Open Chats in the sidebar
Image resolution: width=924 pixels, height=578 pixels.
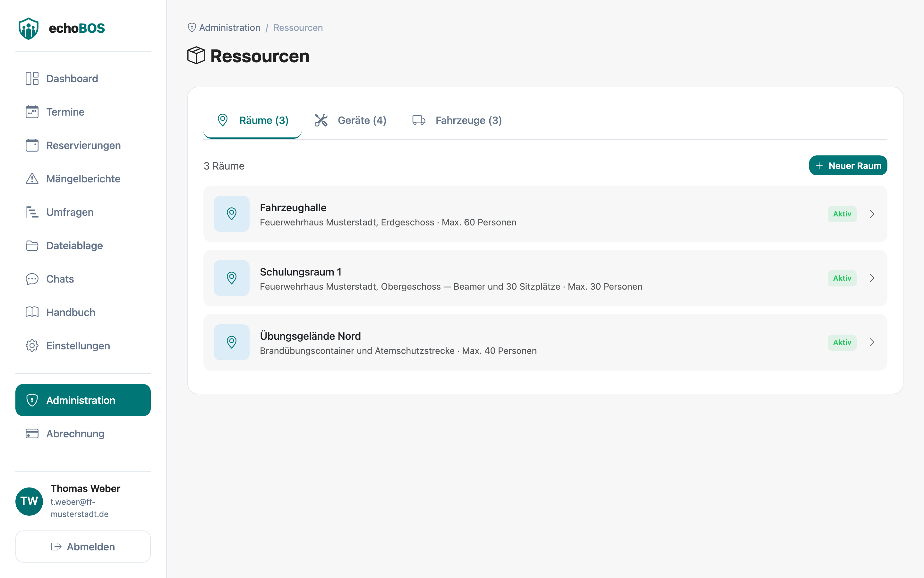click(83, 279)
